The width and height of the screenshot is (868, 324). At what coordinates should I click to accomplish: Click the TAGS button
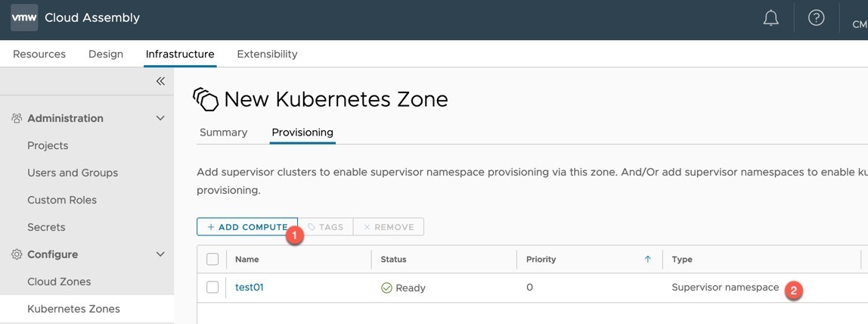tap(325, 226)
